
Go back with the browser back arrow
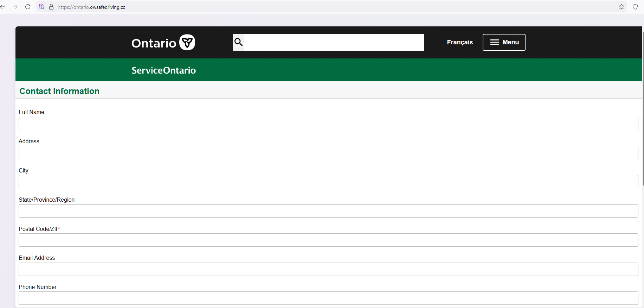click(x=2, y=7)
